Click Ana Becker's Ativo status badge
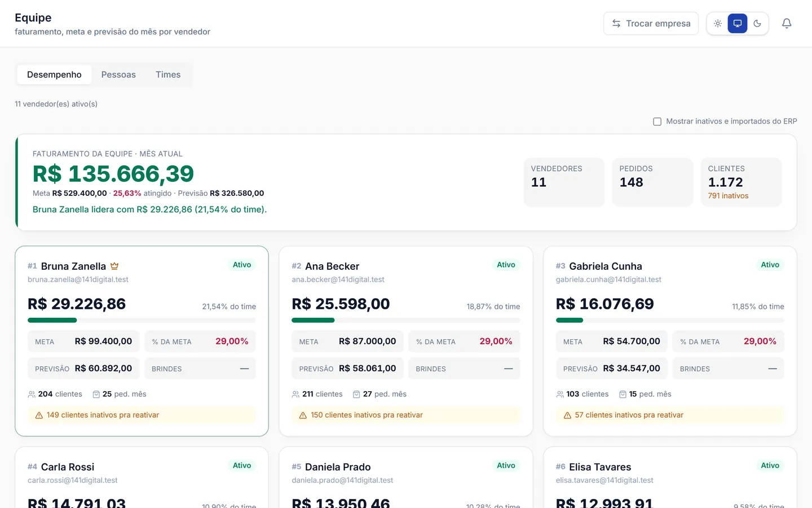812x508 pixels. tap(506, 265)
